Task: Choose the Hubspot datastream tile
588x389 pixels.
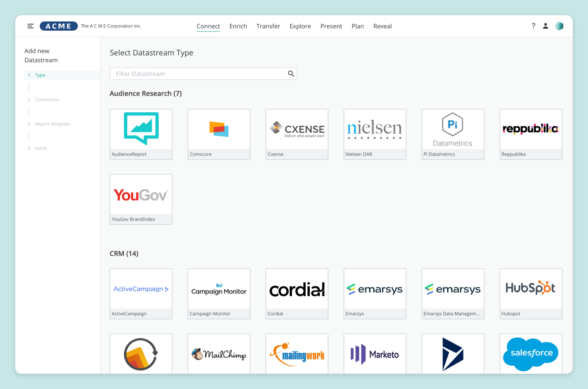Action: point(531,293)
